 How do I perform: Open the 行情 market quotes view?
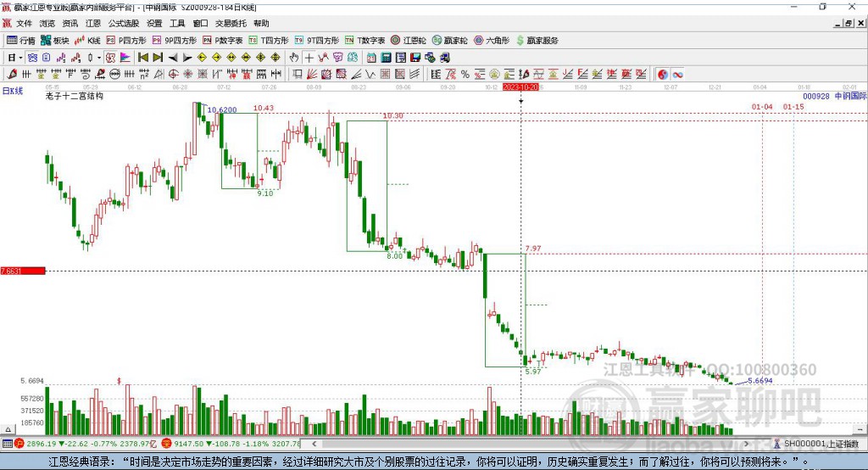[x=21, y=41]
